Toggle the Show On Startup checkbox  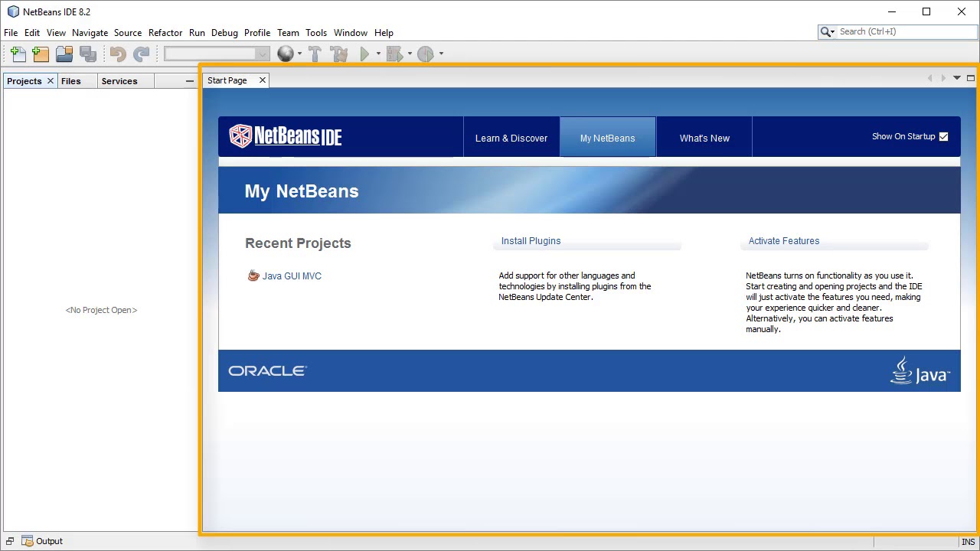[943, 136]
